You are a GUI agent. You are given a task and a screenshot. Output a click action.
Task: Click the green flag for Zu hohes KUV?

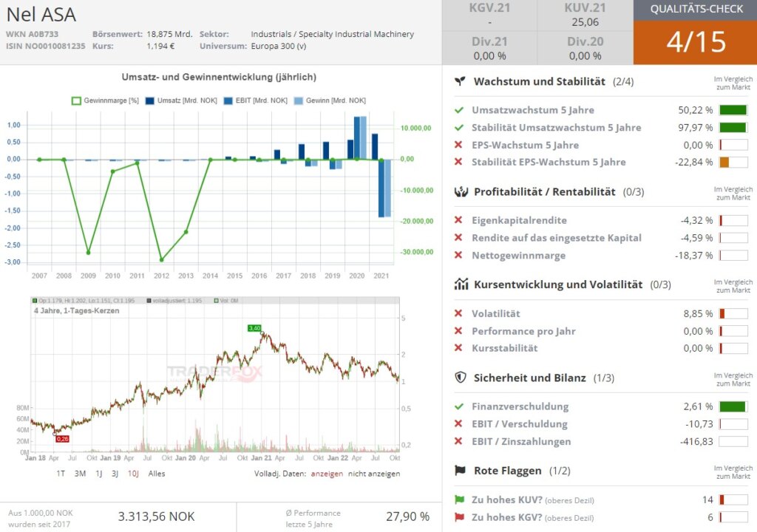[460, 499]
